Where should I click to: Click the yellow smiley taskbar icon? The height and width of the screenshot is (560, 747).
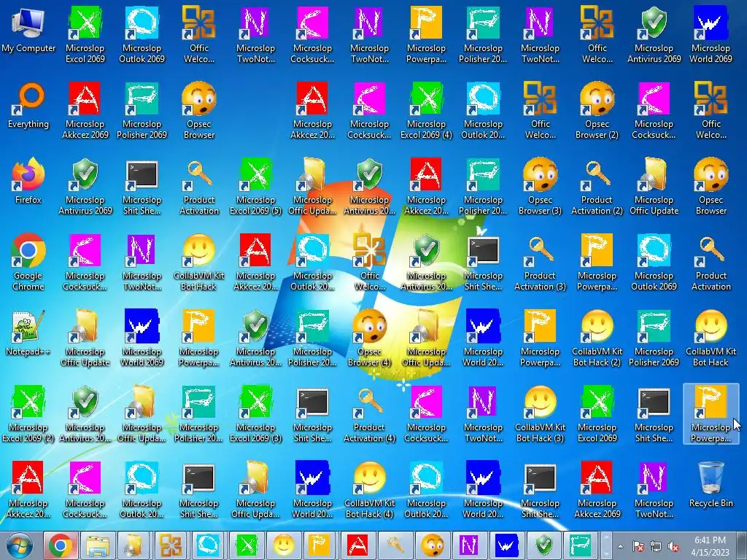pos(284,545)
